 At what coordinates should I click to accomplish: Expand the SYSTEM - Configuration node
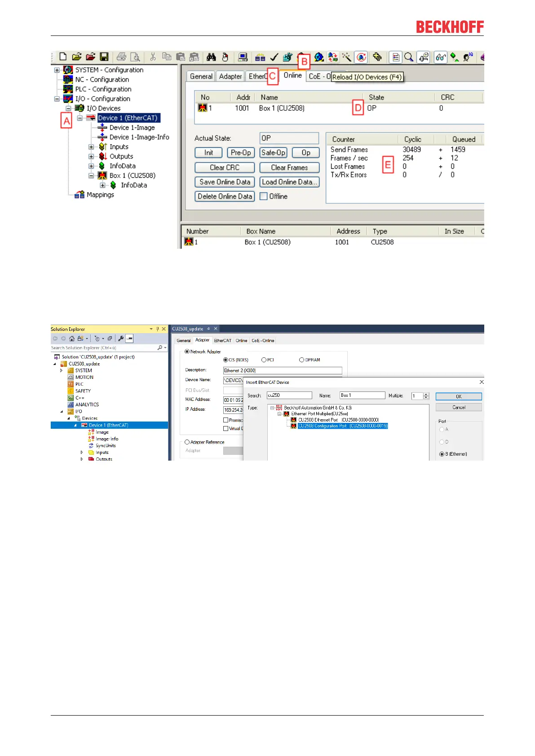tap(57, 70)
